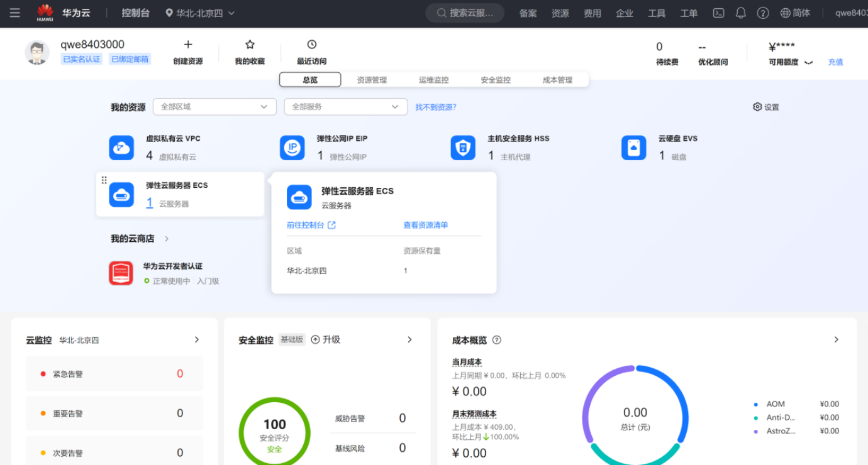Open 安全监控 panel arrow
The width and height of the screenshot is (868, 465).
tap(409, 339)
